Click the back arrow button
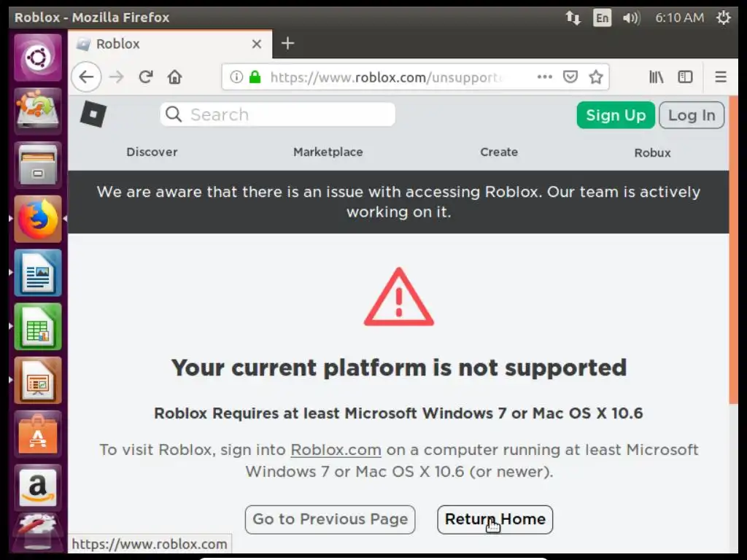Image resolution: width=747 pixels, height=560 pixels. point(86,77)
